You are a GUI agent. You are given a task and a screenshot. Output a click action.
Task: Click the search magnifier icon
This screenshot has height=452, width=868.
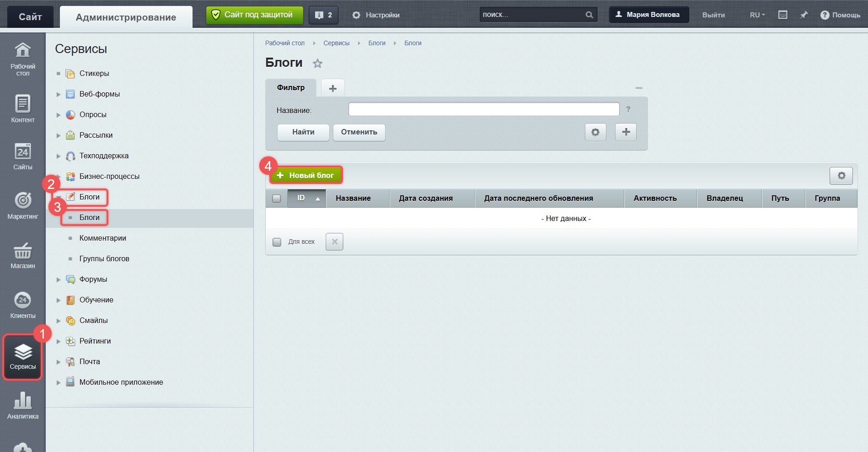point(589,15)
